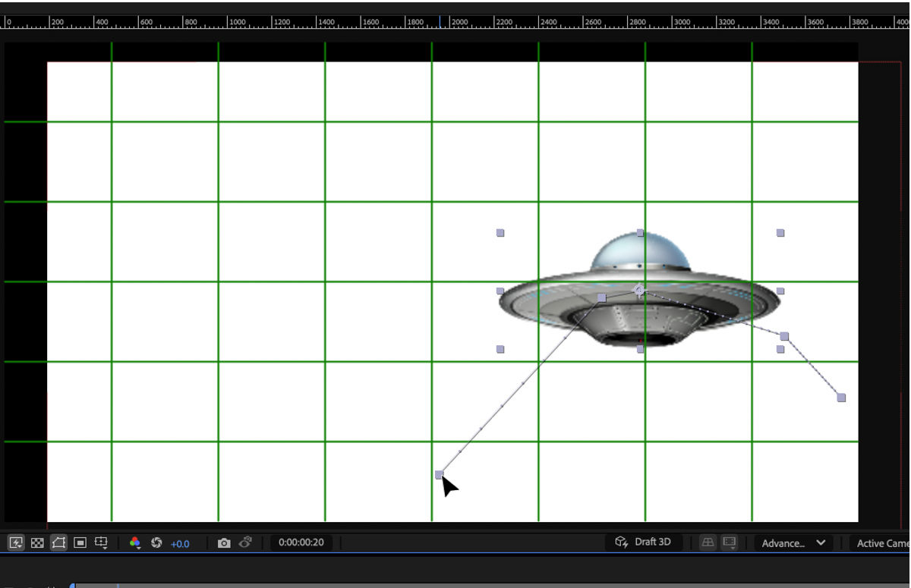
Task: Show the last snapshot via the eye icon
Action: click(244, 542)
